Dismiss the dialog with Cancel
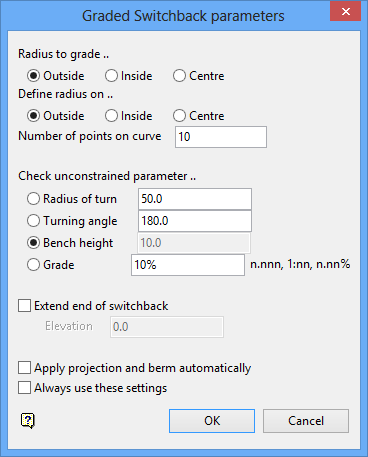 306,421
